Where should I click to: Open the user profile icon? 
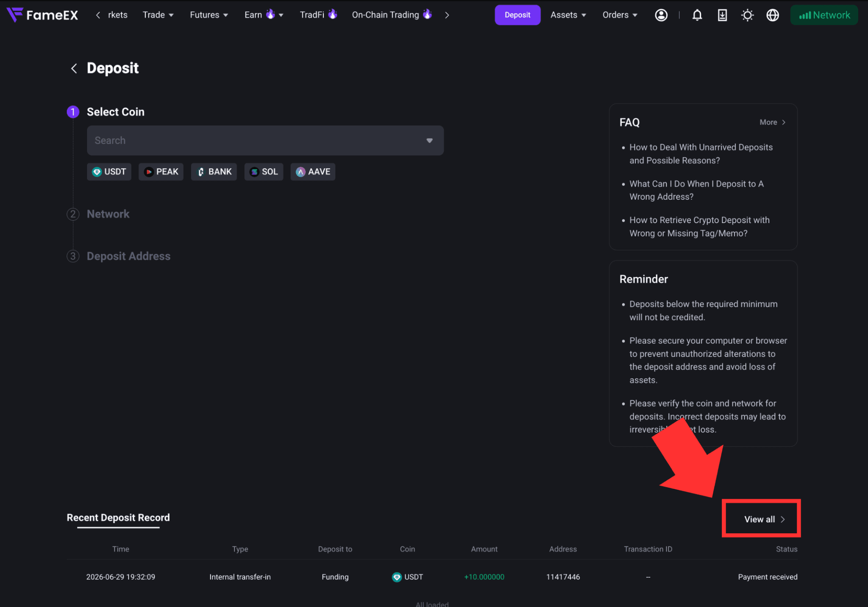click(x=661, y=15)
